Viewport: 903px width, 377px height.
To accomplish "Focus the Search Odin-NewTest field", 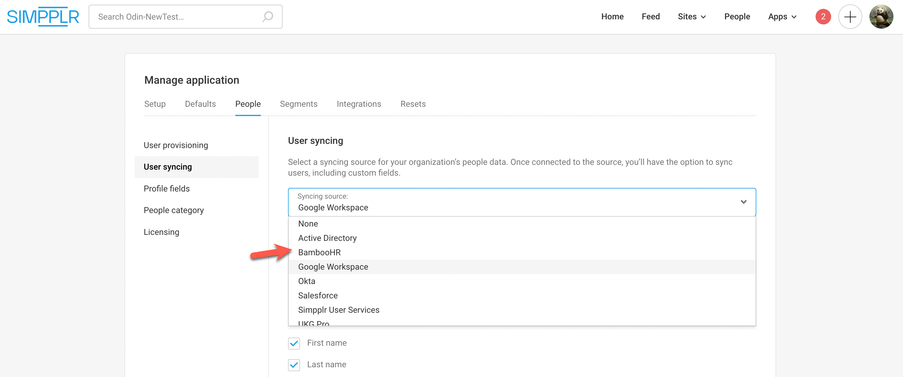I will coord(185,17).
